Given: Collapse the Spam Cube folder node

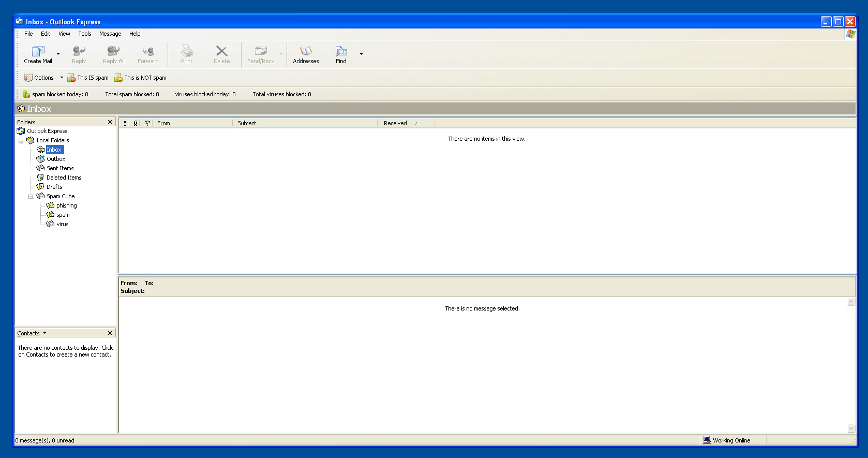Looking at the screenshot, I should 31,197.
